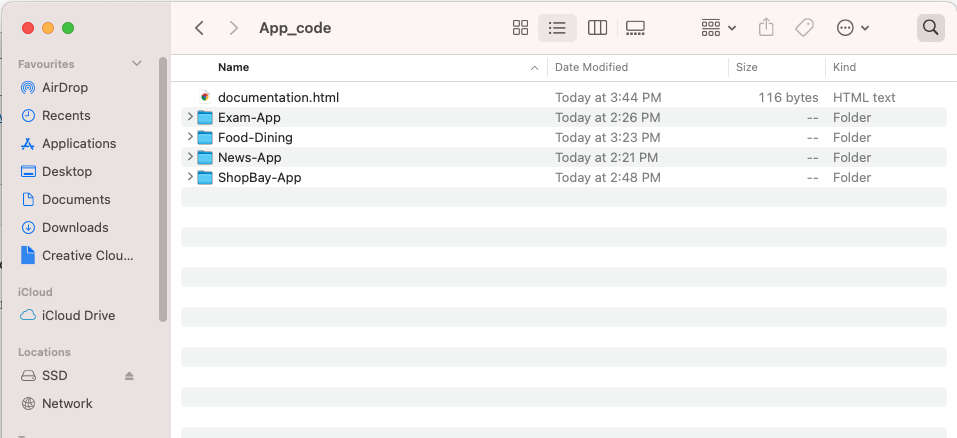Viewport: 957px width, 438px height.
Task: Open the more actions ellipsis menu
Action: point(852,27)
